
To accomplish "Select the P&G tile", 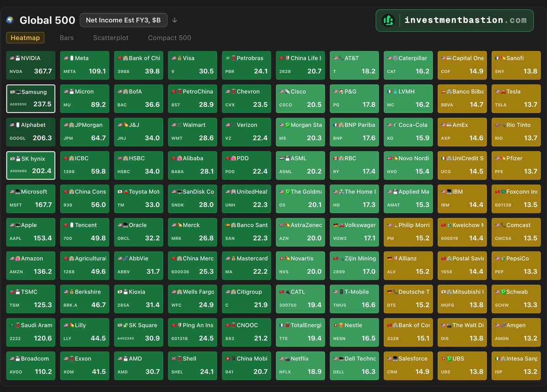I will pyautogui.click(x=354, y=98).
